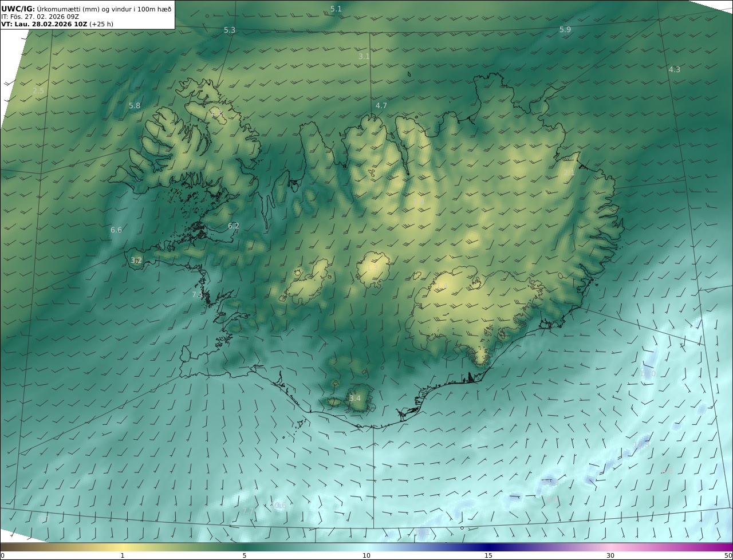
Task: Click the map value label 4.7
Action: [x=381, y=105]
